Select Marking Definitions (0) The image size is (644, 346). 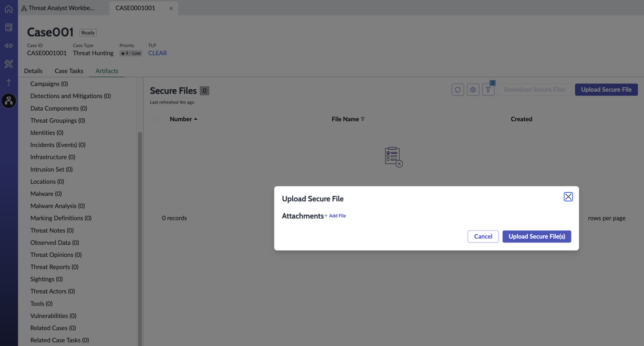point(61,218)
